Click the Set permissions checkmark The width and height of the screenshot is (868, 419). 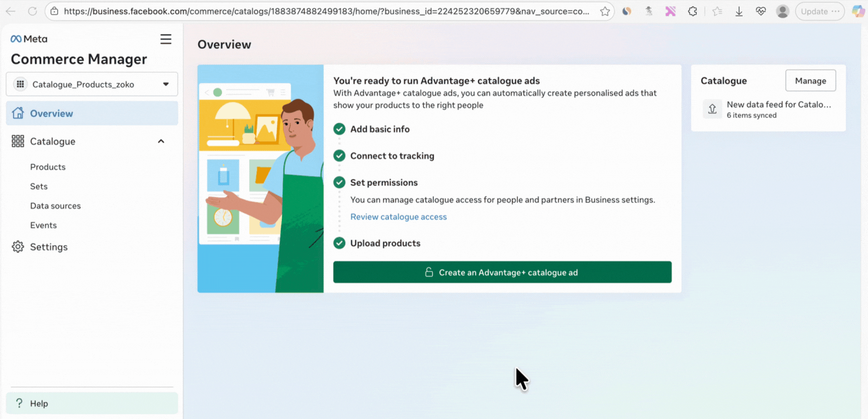[x=339, y=182]
